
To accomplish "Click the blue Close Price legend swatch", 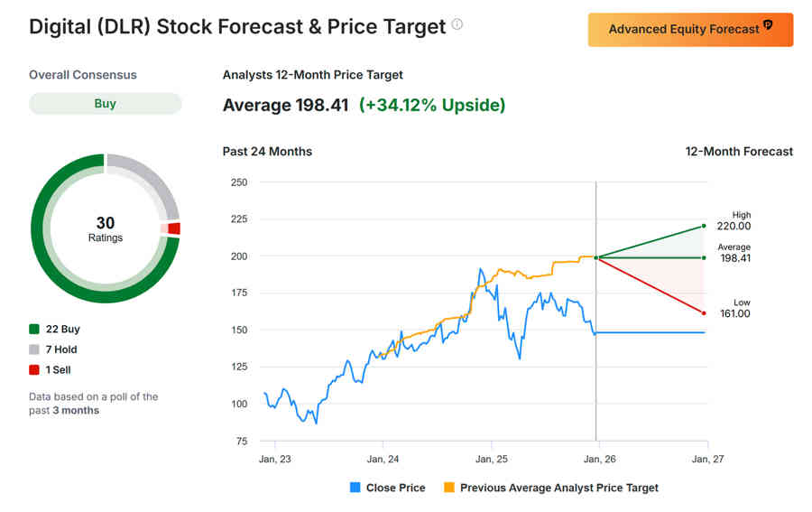I will pyautogui.click(x=355, y=488).
